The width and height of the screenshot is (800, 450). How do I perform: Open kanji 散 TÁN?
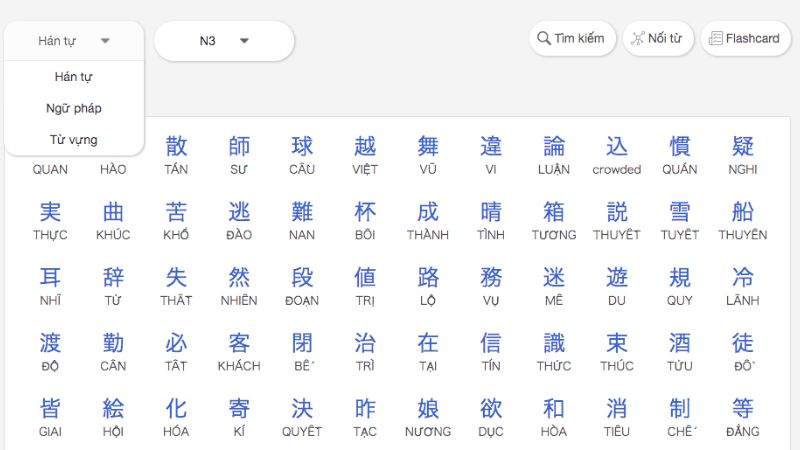[176, 155]
